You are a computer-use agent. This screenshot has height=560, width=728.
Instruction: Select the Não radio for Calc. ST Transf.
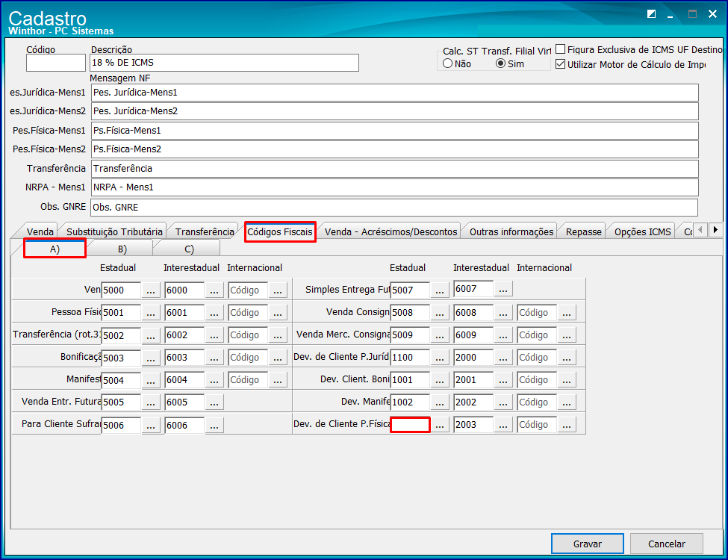[x=447, y=63]
